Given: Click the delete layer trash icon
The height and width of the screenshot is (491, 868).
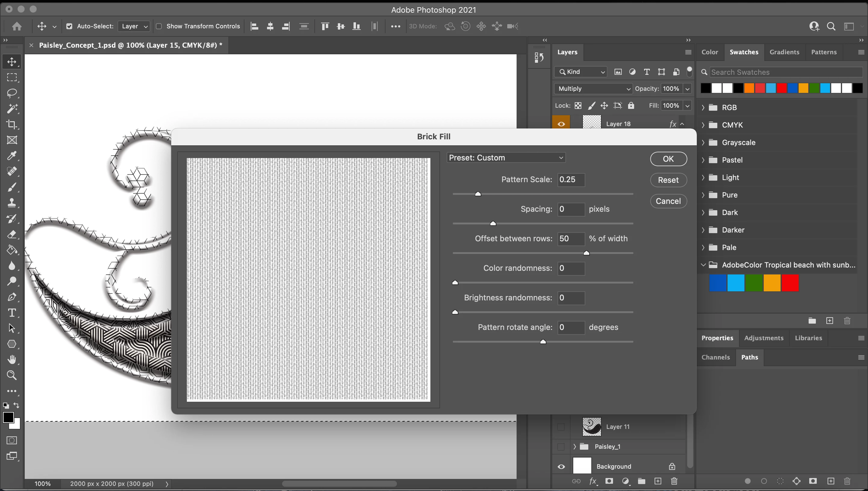Looking at the screenshot, I should pos(674,481).
